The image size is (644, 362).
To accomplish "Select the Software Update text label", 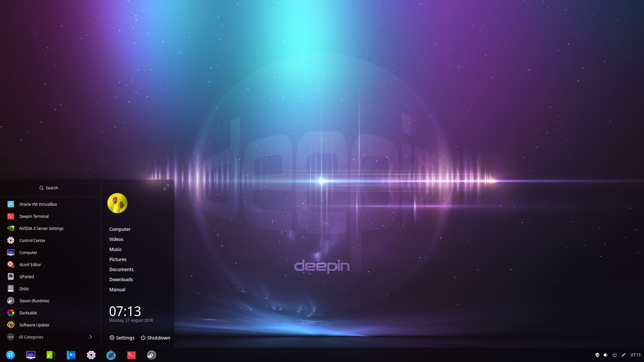I will (x=34, y=325).
